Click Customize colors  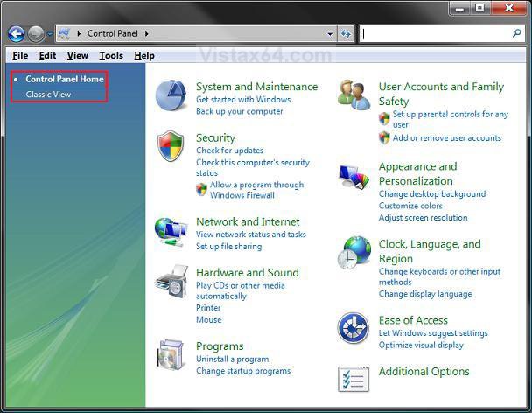click(x=410, y=206)
